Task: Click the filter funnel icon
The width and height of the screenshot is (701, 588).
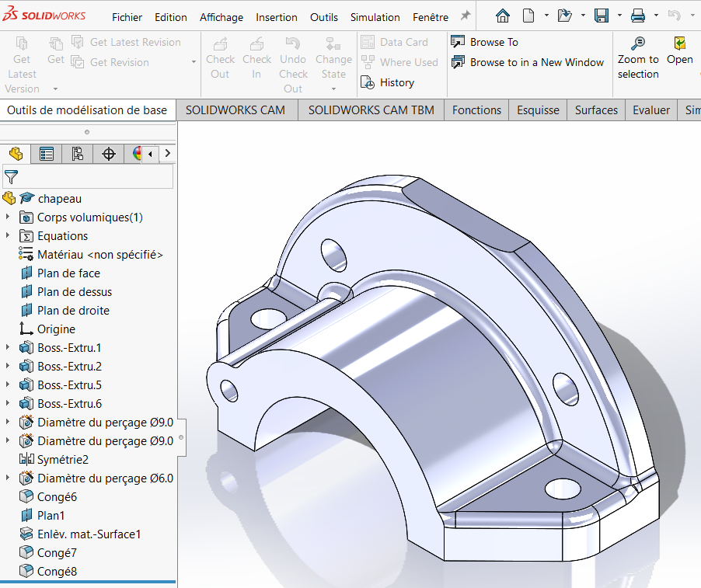Action: coord(11,177)
